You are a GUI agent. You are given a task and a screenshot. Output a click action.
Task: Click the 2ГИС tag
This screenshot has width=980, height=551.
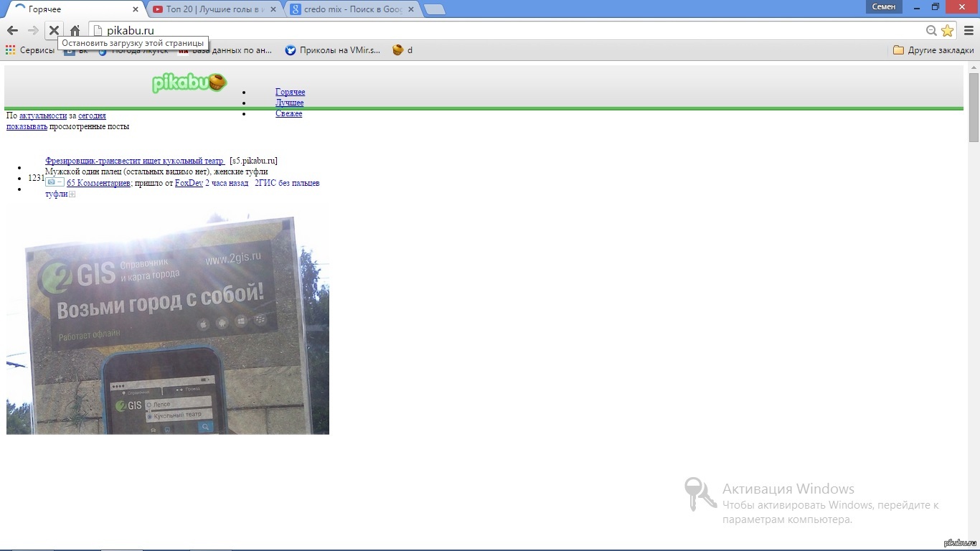pos(266,183)
